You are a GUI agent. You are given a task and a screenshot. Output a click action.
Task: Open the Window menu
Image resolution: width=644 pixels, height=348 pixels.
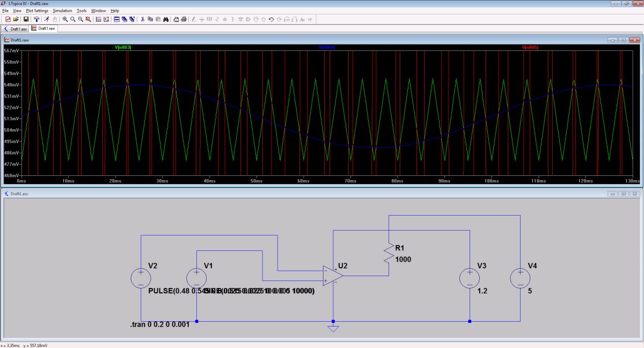coord(98,11)
